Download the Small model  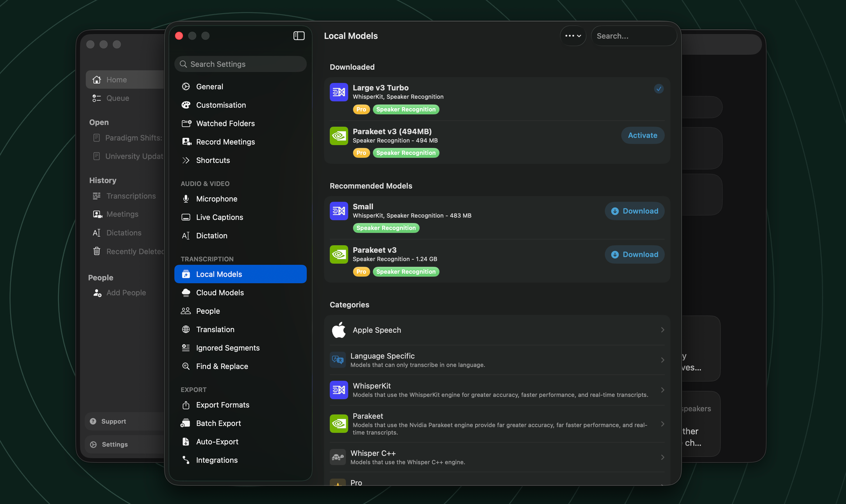[x=634, y=211]
